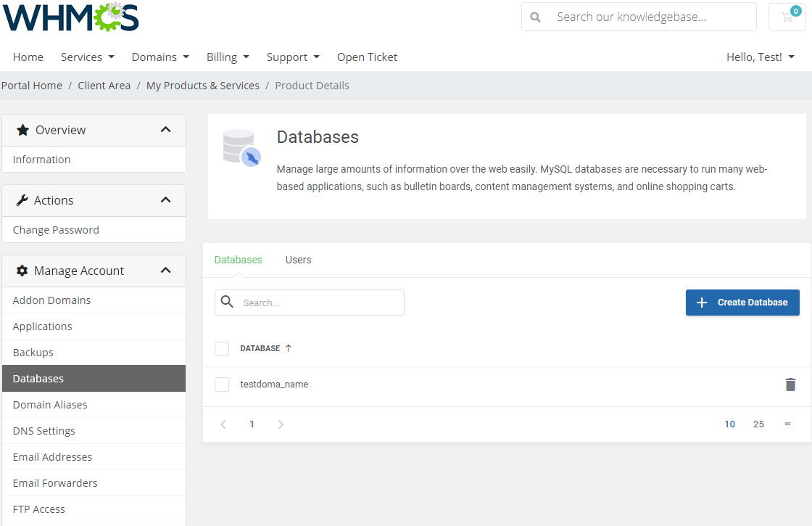Open Email Addresses in sidebar
Screen dimensions: 812x526
tap(94, 457)
